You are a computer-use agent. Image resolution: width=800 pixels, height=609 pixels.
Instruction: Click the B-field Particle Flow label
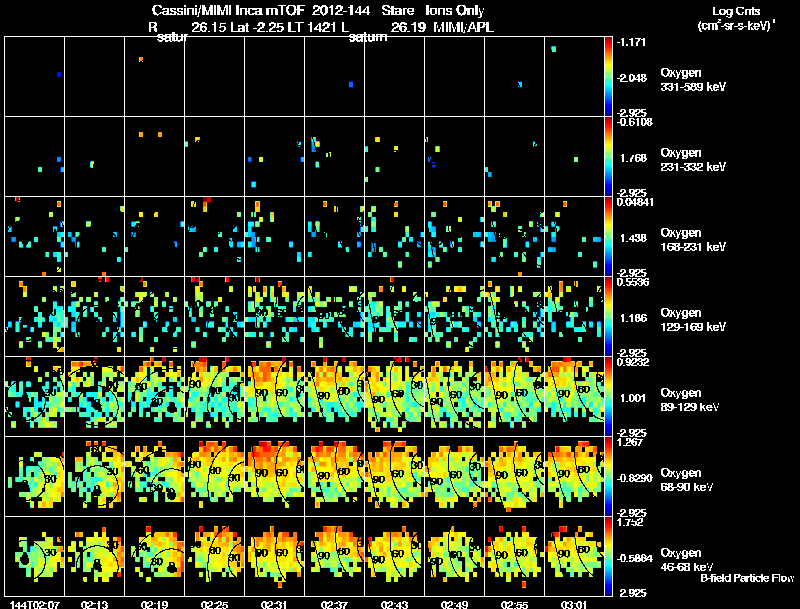point(747,578)
